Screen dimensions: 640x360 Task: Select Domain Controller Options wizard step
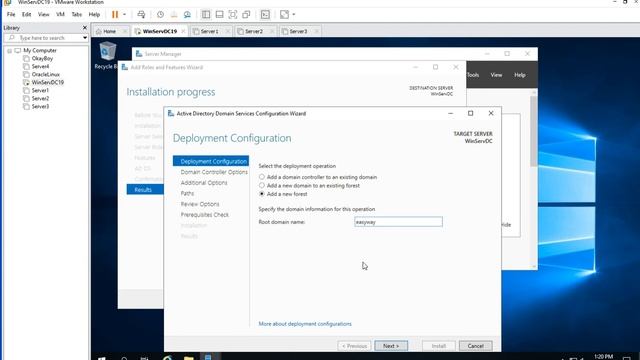[214, 172]
